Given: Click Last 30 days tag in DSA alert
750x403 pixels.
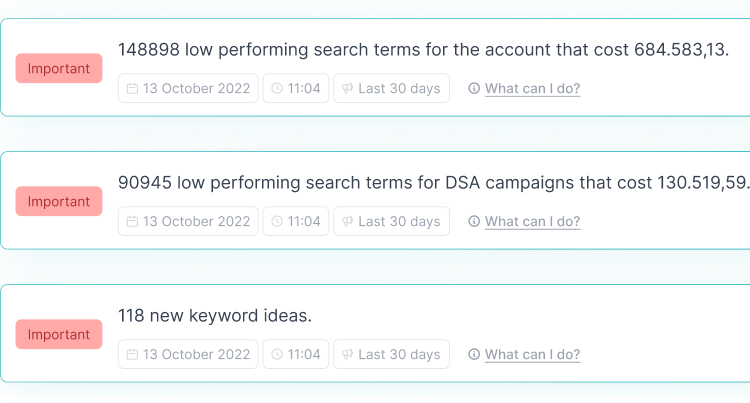Looking at the screenshot, I should (x=391, y=221).
